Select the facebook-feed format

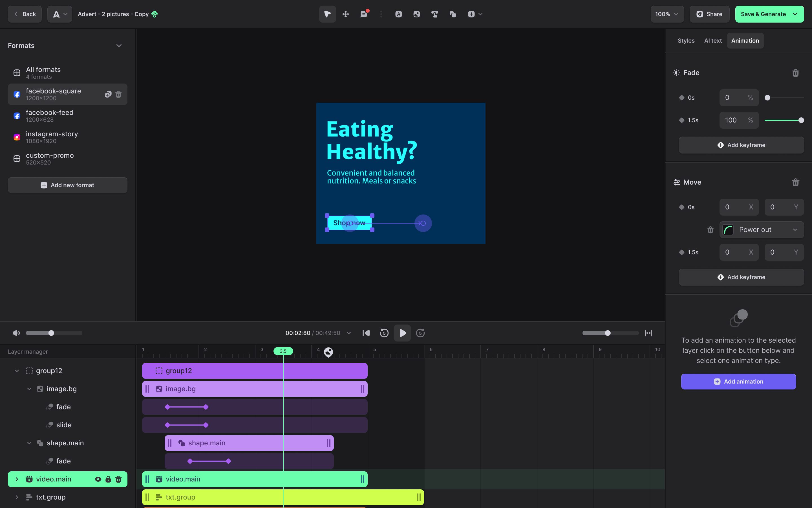(x=67, y=116)
